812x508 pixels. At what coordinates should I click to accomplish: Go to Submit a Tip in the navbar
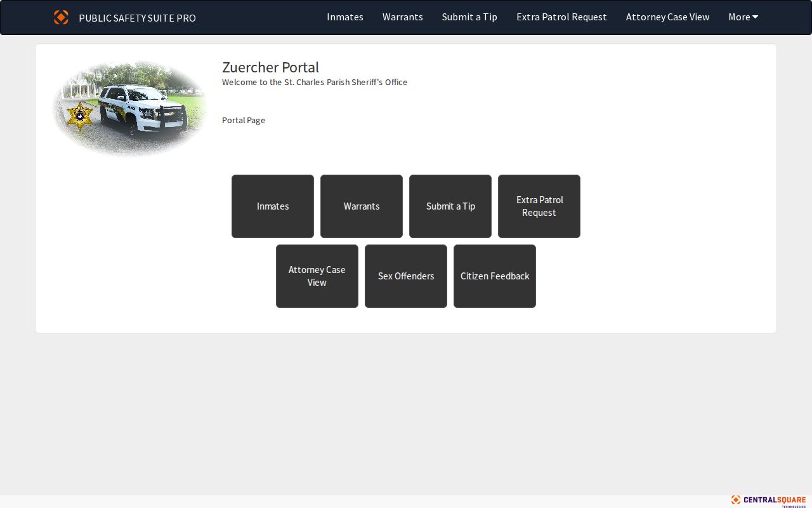pyautogui.click(x=469, y=17)
